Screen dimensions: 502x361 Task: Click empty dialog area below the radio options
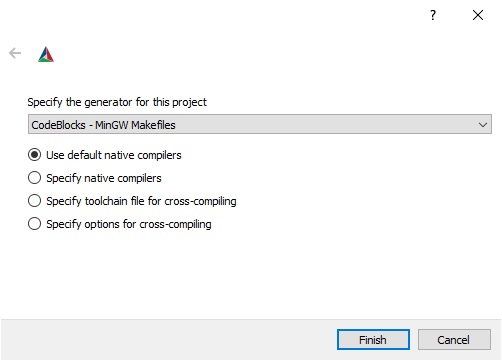click(250, 275)
